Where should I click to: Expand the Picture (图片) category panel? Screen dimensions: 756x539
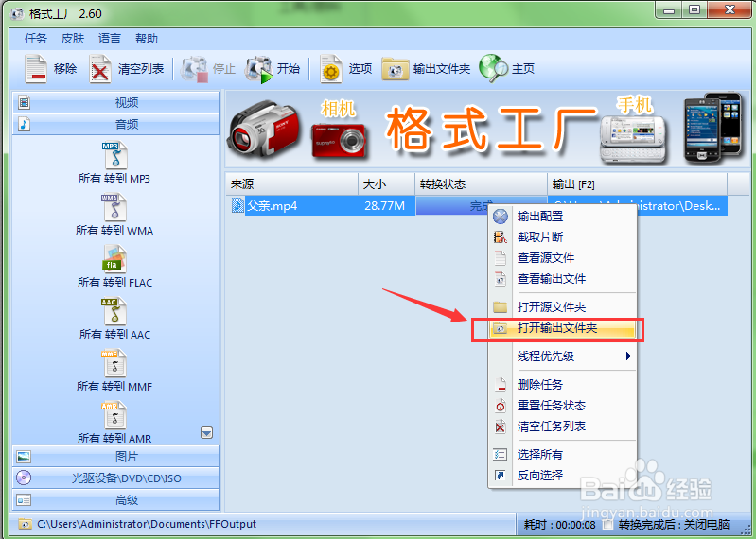click(115, 456)
